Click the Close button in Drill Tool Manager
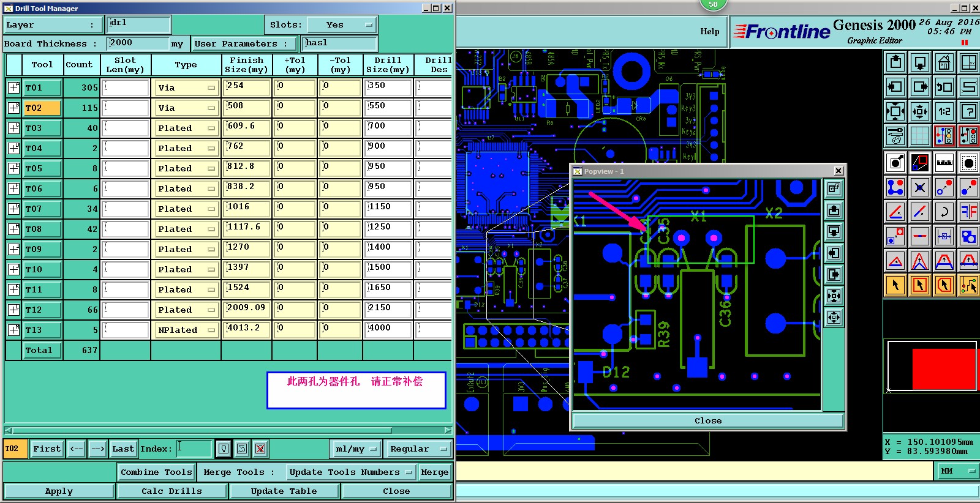Image resolution: width=980 pixels, height=503 pixels. [396, 491]
